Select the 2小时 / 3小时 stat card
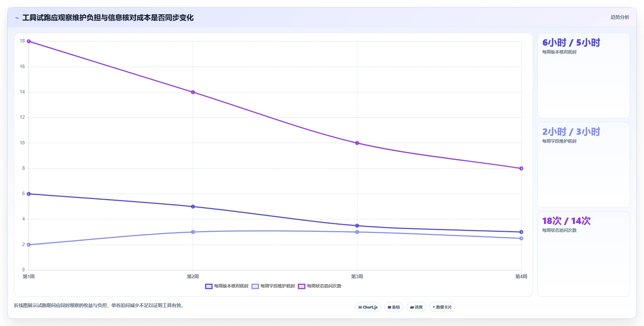 pos(583,165)
